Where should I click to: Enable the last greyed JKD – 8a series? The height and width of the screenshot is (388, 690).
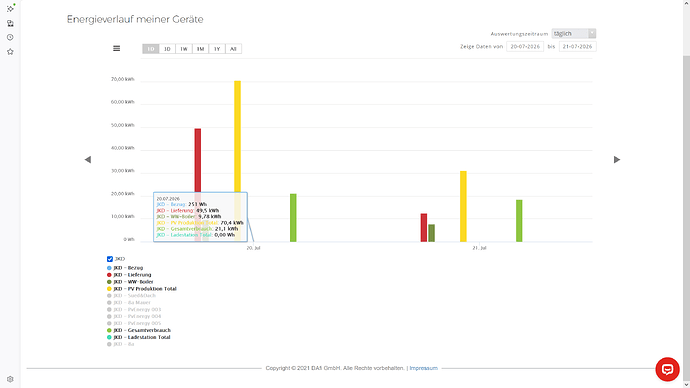121,344
